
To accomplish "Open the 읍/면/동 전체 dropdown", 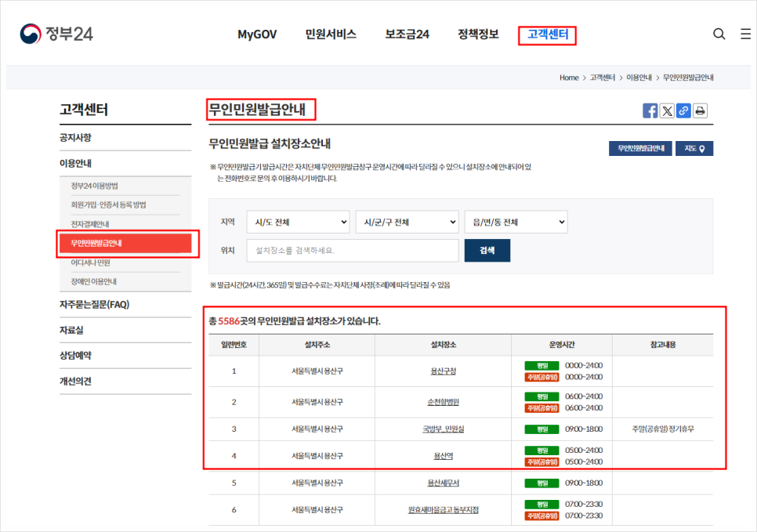I will point(516,222).
